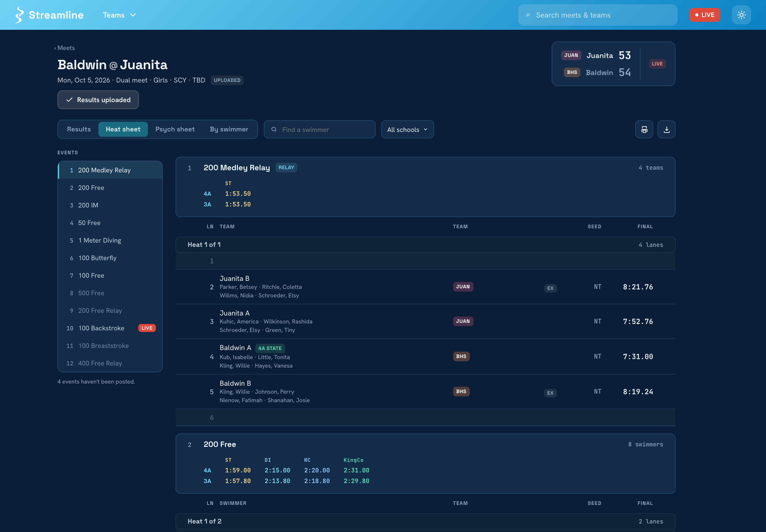766x532 pixels.
Task: Click the EX tag on Baldwin B row
Action: click(550, 393)
